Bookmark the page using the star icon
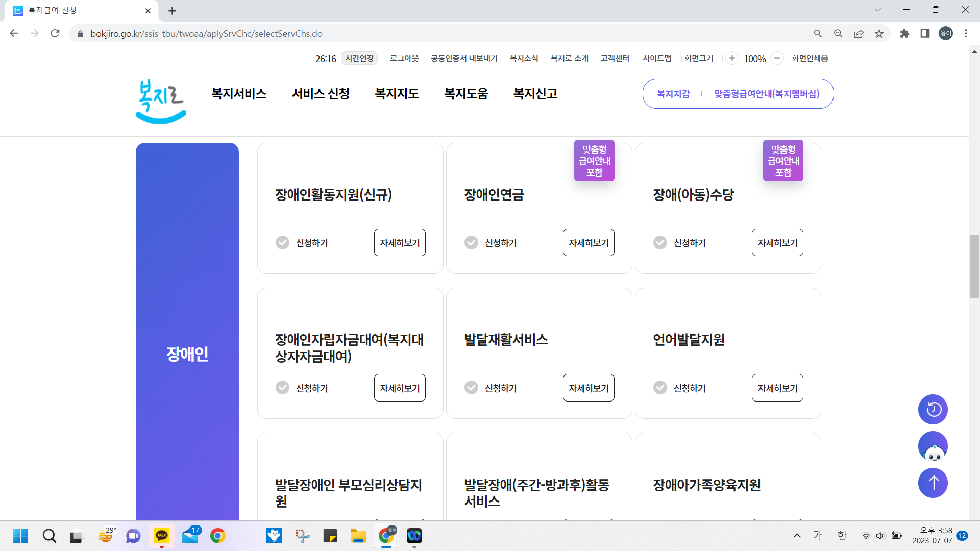Screen dimensions: 980x551 879,33
